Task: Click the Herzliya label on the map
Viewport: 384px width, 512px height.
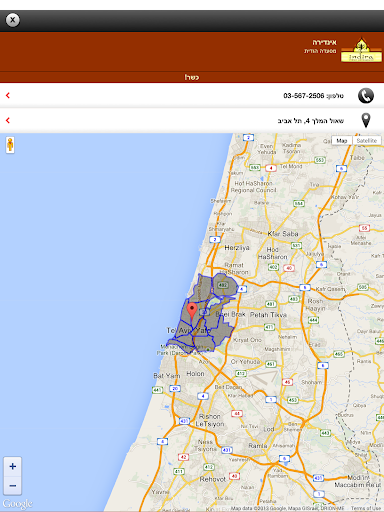Action: point(237,248)
